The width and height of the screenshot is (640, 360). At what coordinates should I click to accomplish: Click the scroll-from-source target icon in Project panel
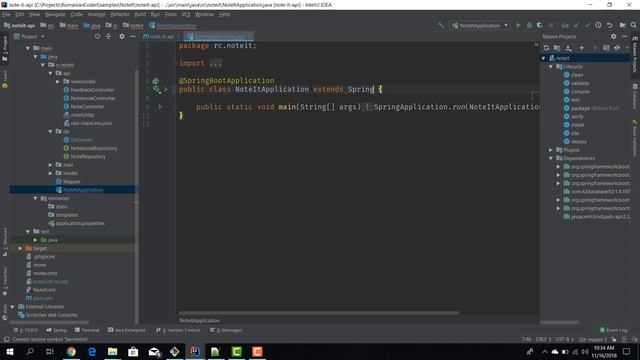coord(97,36)
